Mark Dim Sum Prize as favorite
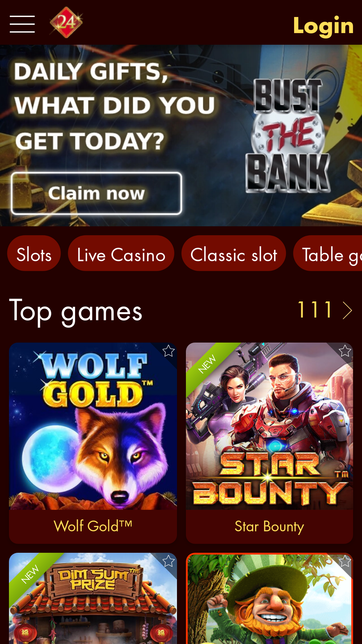The width and height of the screenshot is (362, 644). coord(168,561)
